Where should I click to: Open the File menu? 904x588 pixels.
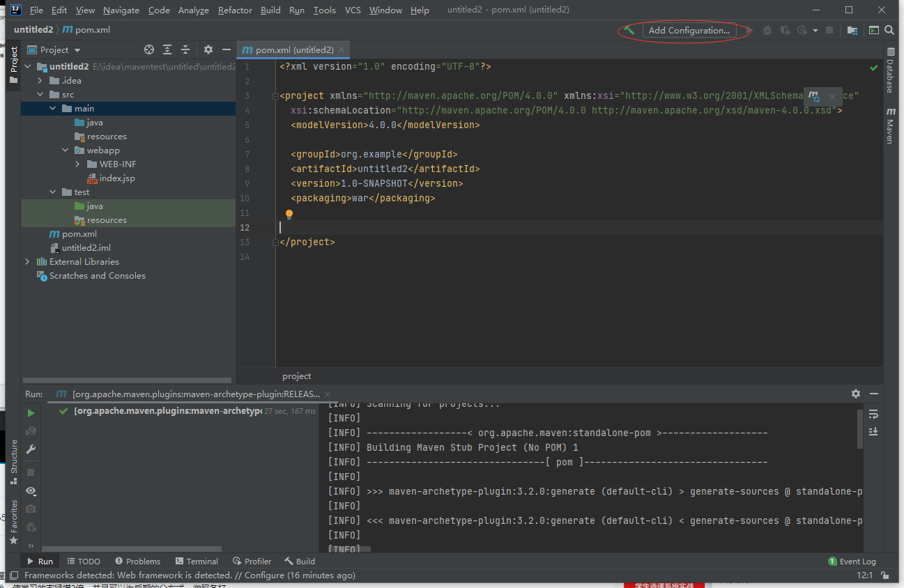(36, 10)
